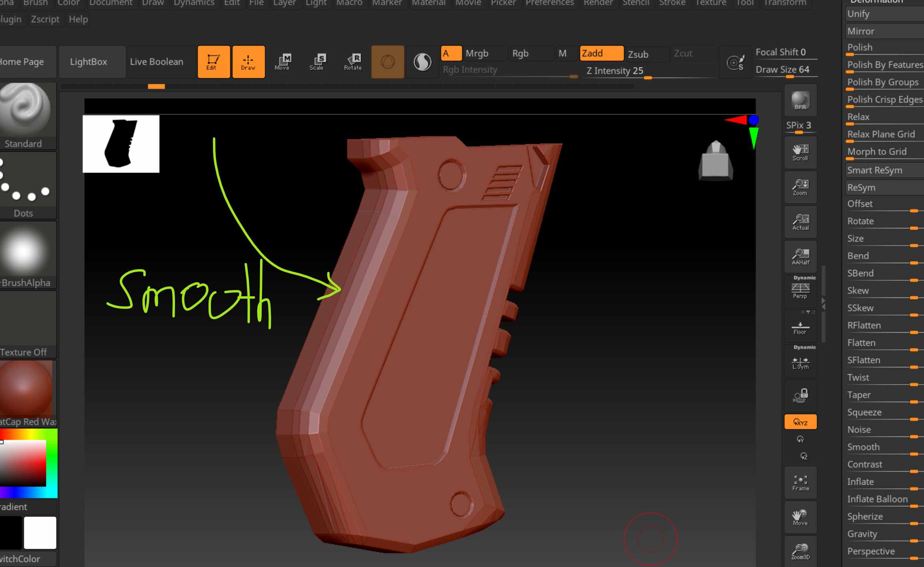The width and height of the screenshot is (924, 567).
Task: Click the Actual size icon
Action: (800, 222)
